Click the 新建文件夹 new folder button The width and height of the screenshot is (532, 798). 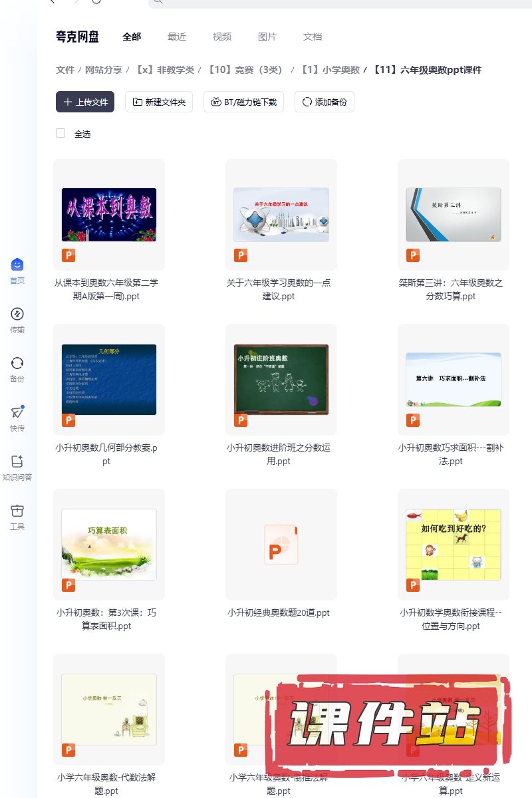(x=159, y=102)
